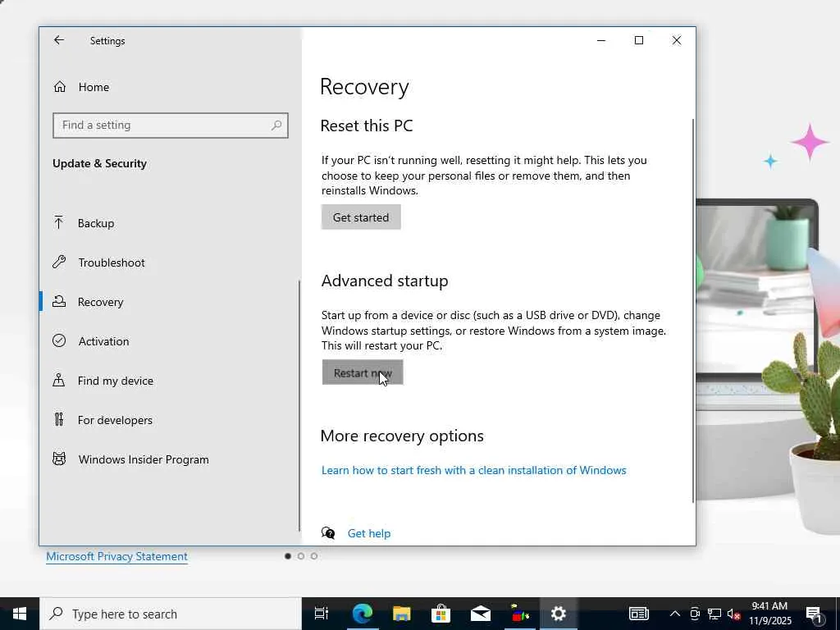Viewport: 840px width, 630px height.
Task: Click the taskbar Type here to search box
Action: (171, 614)
